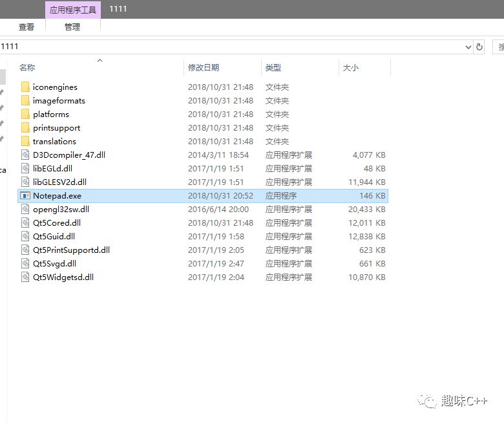This screenshot has height=423, width=504.
Task: Select the iconengines folder name
Action: (55, 87)
